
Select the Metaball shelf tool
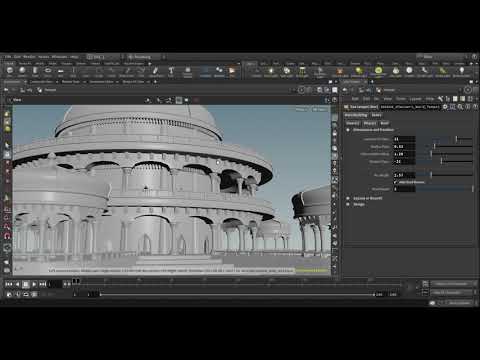219,71
